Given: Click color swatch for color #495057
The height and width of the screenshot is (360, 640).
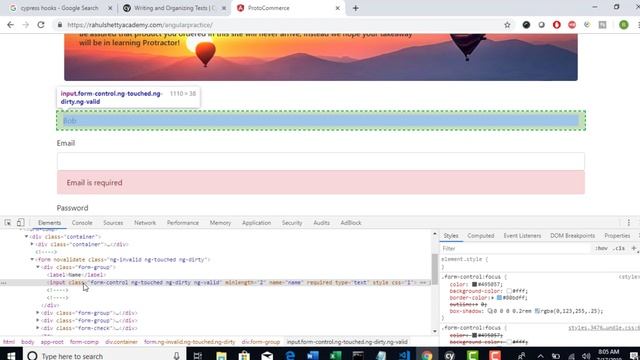Looking at the screenshot, I should coord(474,284).
